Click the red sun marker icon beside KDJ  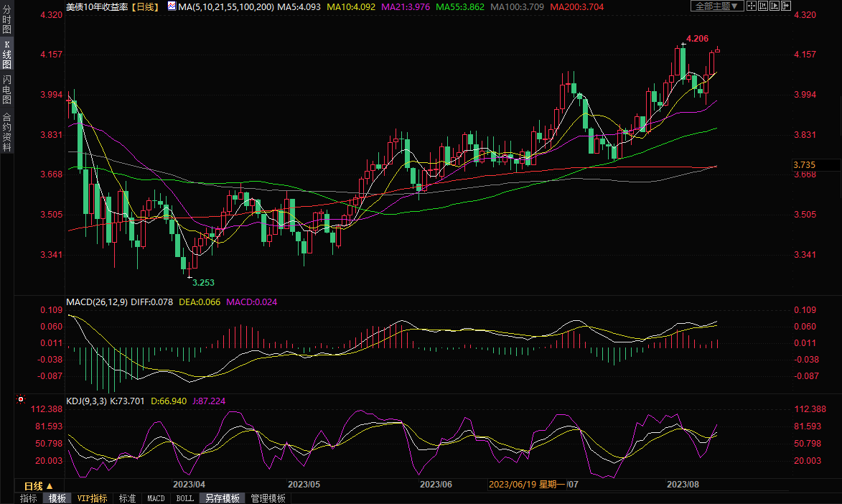tap(21, 400)
